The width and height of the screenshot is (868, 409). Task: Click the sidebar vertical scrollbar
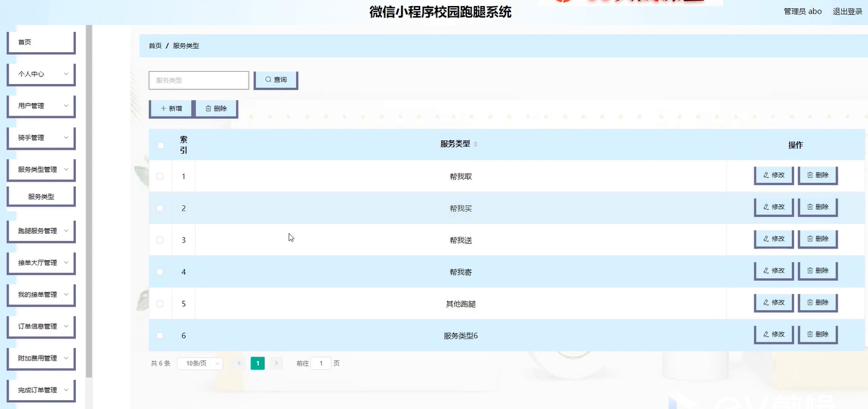pyautogui.click(x=89, y=201)
